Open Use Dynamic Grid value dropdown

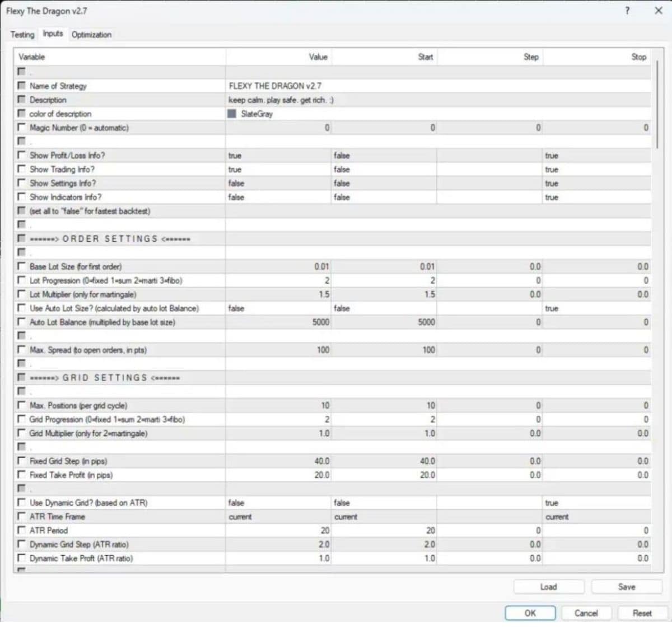[278, 503]
